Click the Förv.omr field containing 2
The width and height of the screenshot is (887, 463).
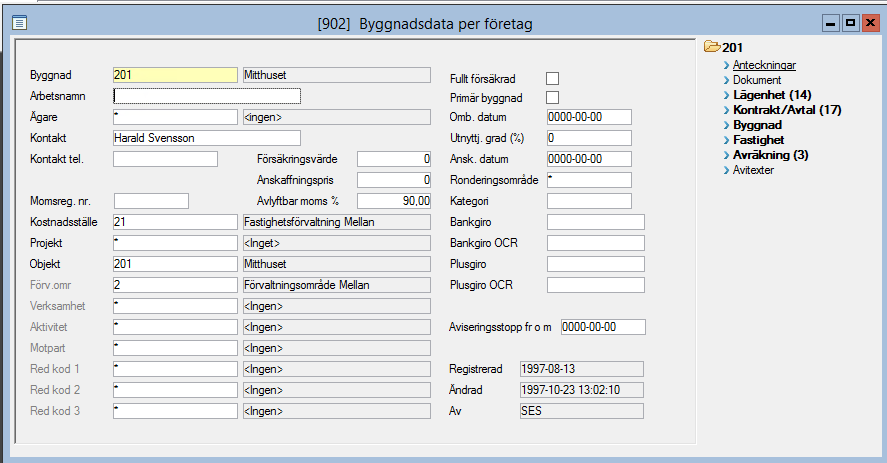tap(175, 285)
